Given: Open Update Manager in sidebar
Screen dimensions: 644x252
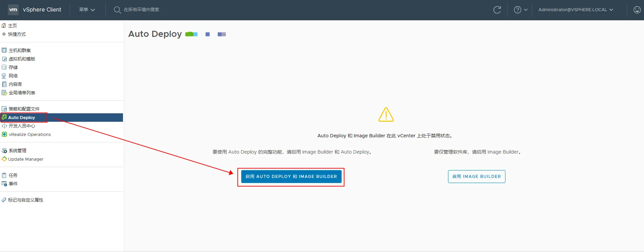Looking at the screenshot, I should pyautogui.click(x=26, y=159).
